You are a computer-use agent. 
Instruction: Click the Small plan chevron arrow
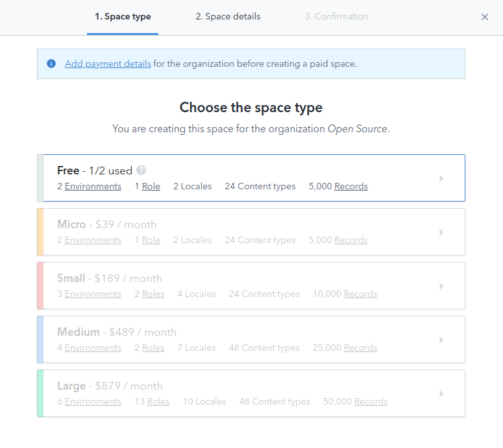[441, 286]
